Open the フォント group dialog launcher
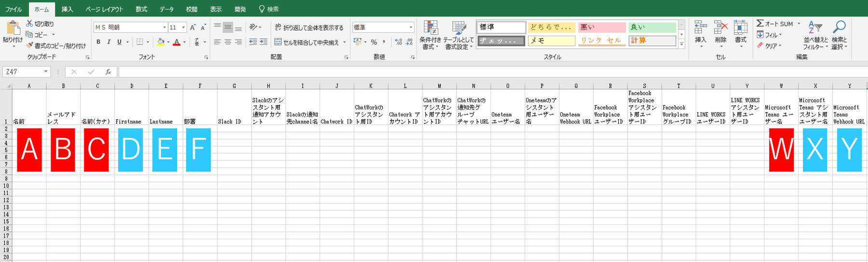Viewport: 868px width, 262px height. coord(206,57)
